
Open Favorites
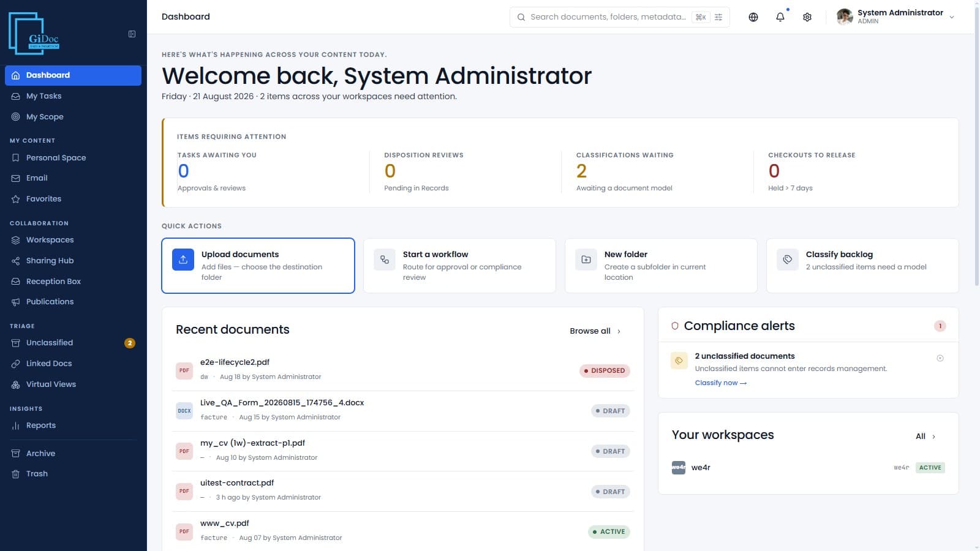pos(73,199)
